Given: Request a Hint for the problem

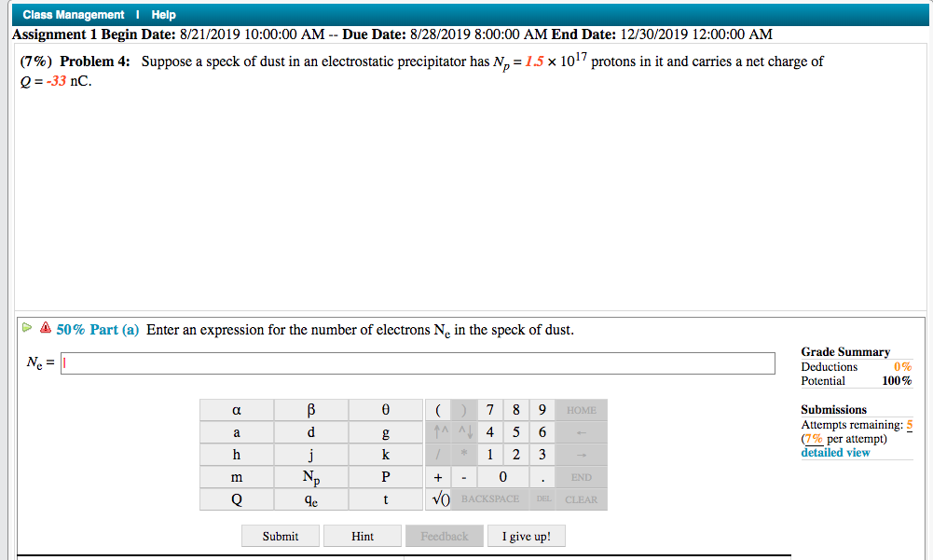Looking at the screenshot, I should point(363,536).
